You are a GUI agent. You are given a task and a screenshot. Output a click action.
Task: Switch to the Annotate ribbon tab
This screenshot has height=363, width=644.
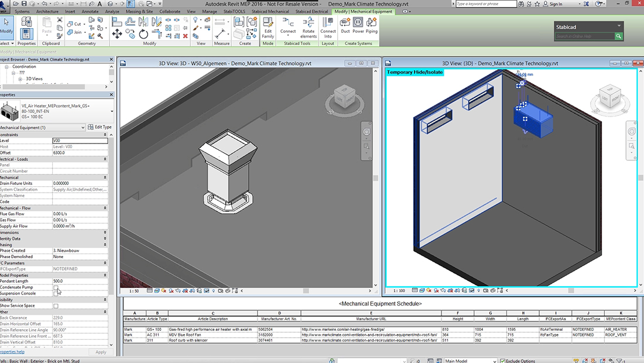click(x=90, y=11)
